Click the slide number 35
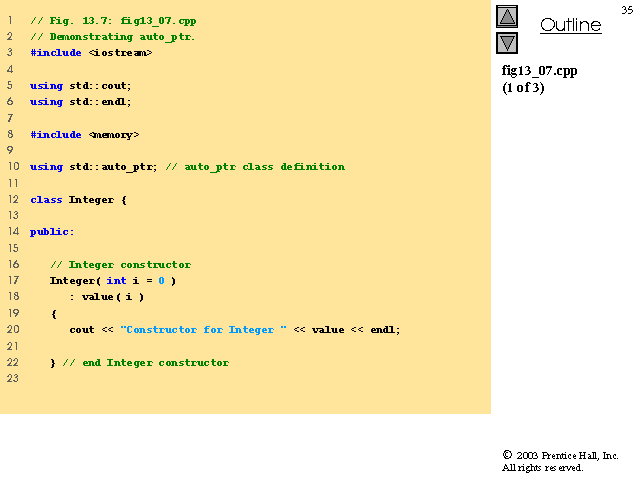The width and height of the screenshot is (640, 480). (x=627, y=9)
